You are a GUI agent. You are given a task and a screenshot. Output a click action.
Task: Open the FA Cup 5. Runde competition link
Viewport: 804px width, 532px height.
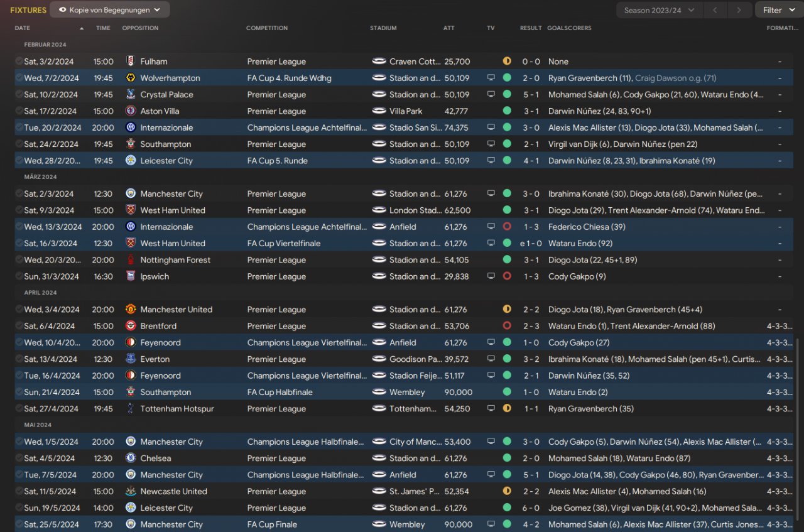click(278, 161)
